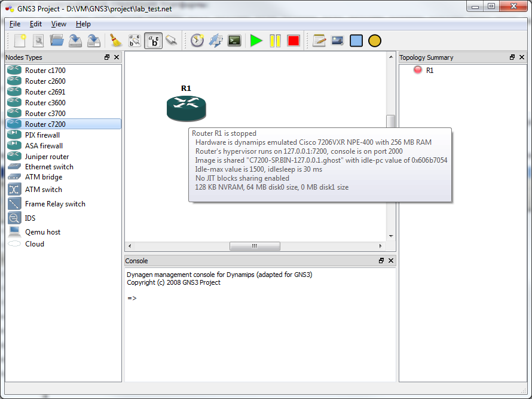Click the Show interface labels icon

[134, 41]
